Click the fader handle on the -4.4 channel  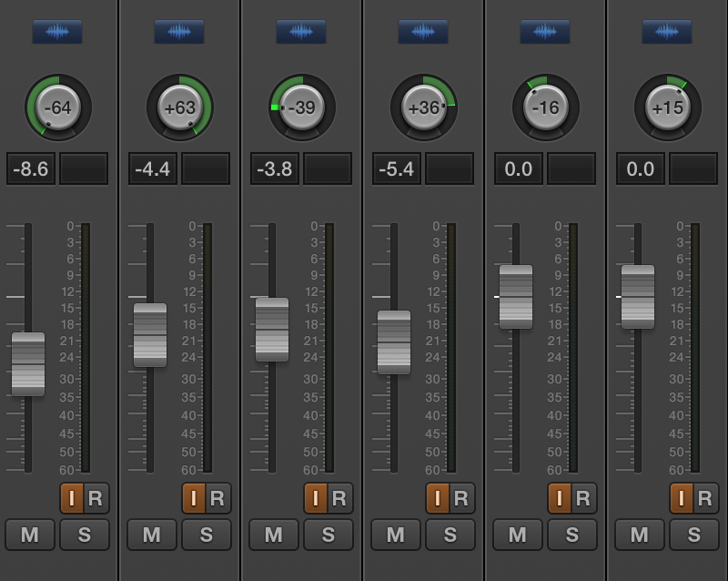(150, 335)
